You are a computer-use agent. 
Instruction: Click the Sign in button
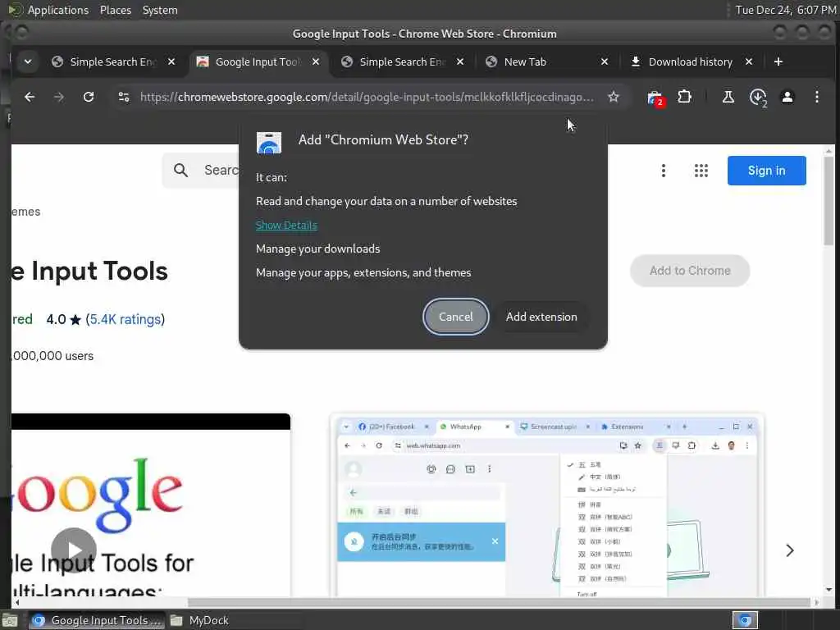point(767,171)
